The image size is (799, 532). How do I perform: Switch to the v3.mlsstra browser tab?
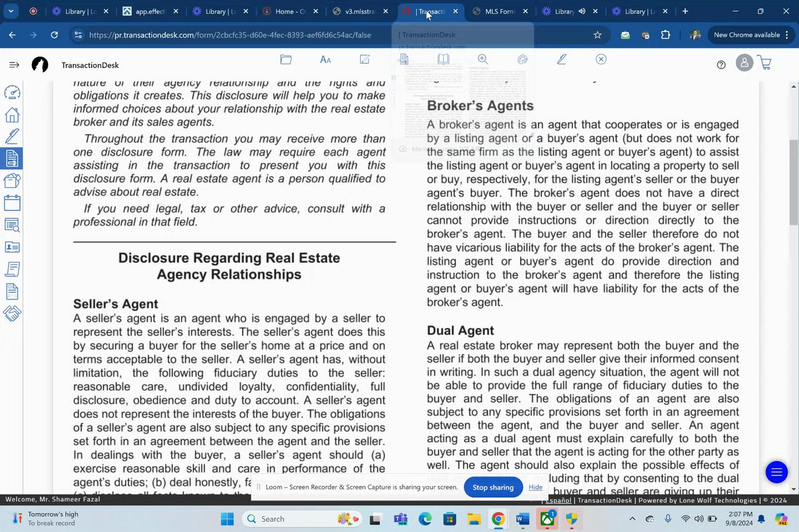(x=360, y=11)
